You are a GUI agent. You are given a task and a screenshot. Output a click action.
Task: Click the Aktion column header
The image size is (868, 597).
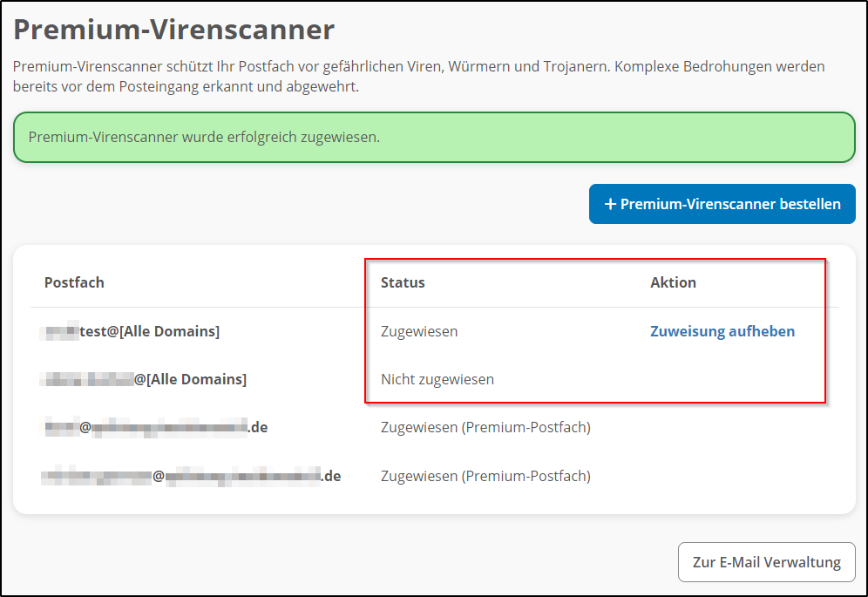[x=672, y=282]
